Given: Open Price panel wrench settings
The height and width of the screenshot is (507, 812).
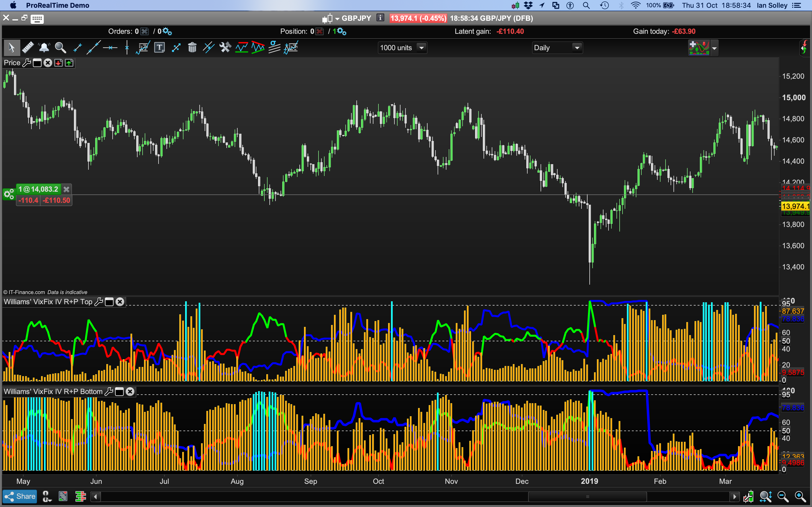Looking at the screenshot, I should pos(27,63).
